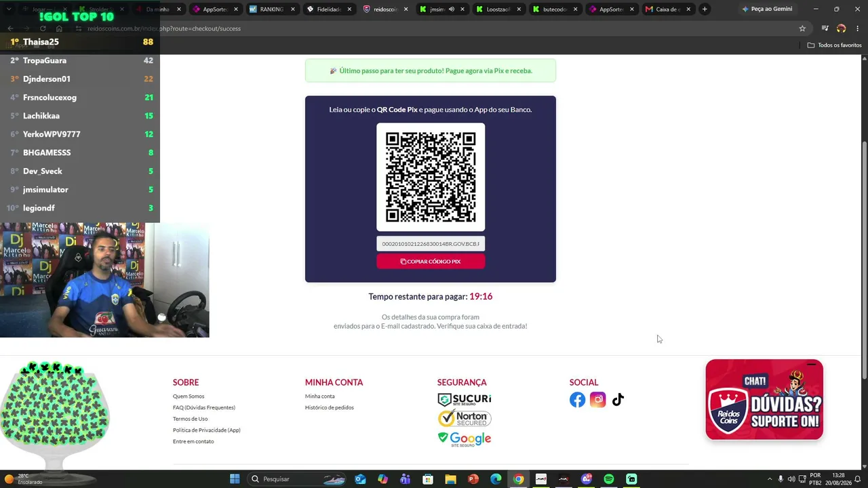Open File Explorer from the taskbar
The image size is (868, 488).
point(450,479)
